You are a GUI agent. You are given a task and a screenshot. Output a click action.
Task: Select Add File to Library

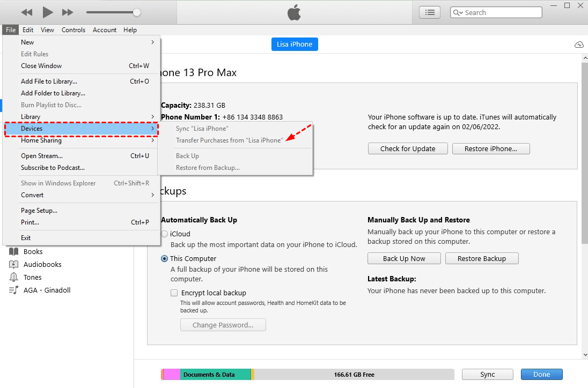[x=82, y=81]
